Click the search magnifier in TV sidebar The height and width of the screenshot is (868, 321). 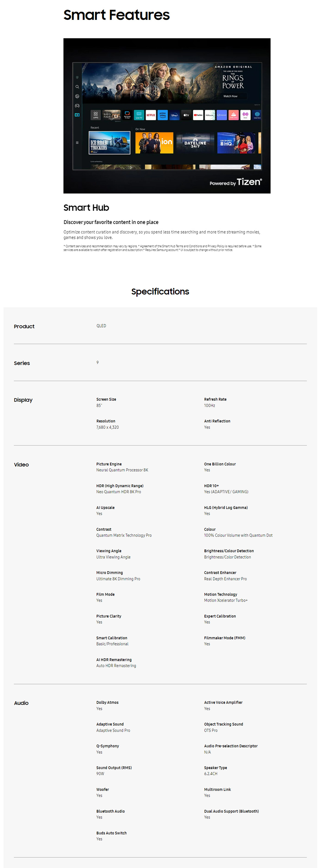[x=77, y=87]
